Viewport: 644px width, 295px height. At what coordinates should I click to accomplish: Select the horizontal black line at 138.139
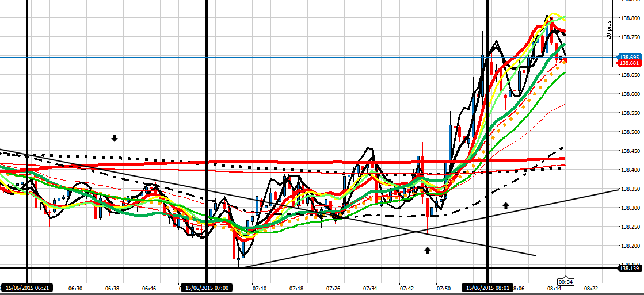[x=308, y=269]
